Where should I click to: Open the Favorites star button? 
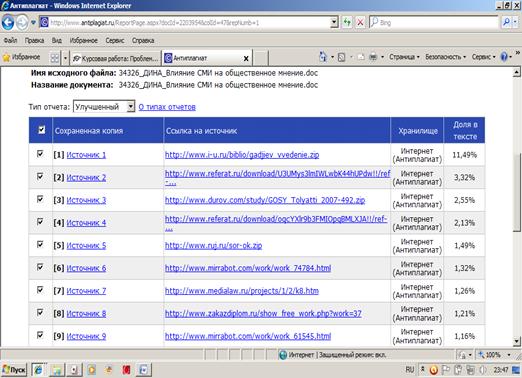click(21, 57)
